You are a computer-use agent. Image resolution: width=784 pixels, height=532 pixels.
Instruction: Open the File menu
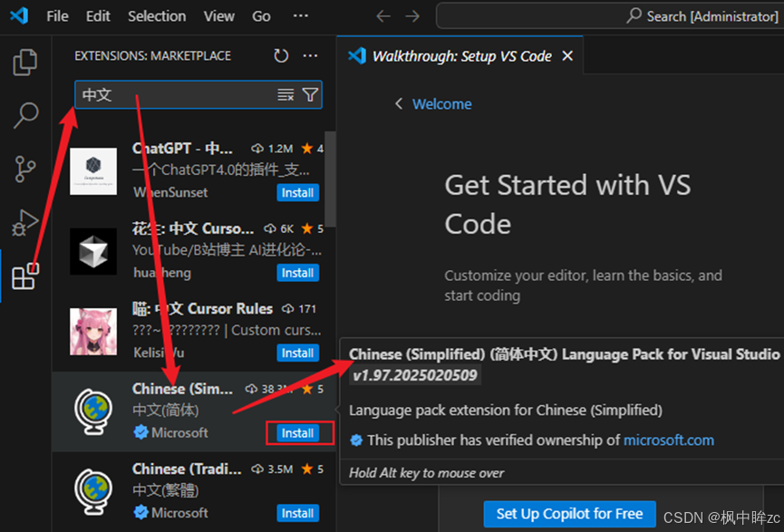(57, 16)
